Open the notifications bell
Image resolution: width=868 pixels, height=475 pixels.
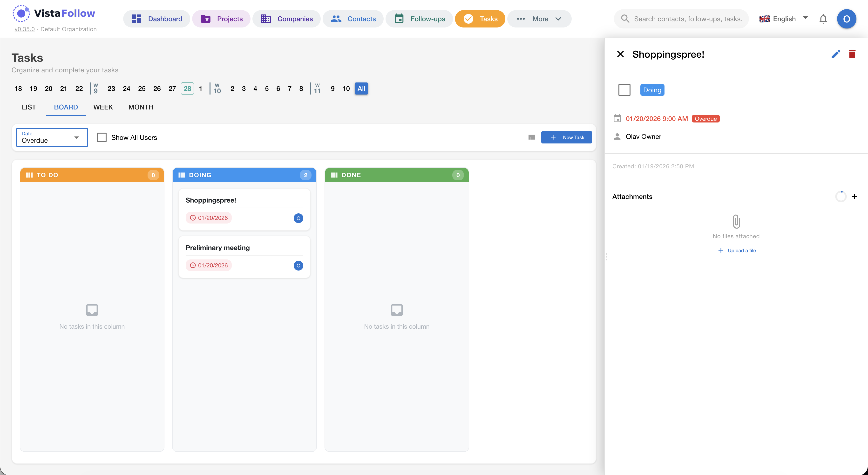pyautogui.click(x=823, y=19)
